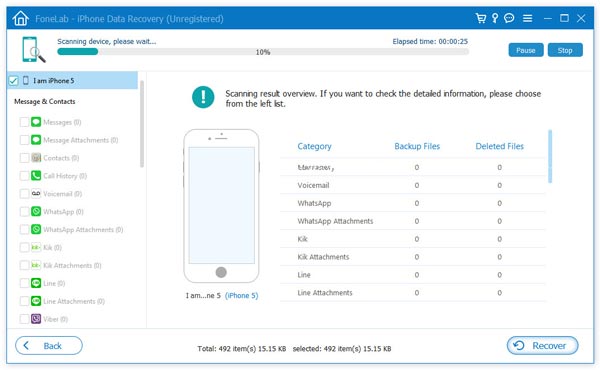600x370 pixels.
Task: Go Back to the previous screen
Action: [x=49, y=346]
